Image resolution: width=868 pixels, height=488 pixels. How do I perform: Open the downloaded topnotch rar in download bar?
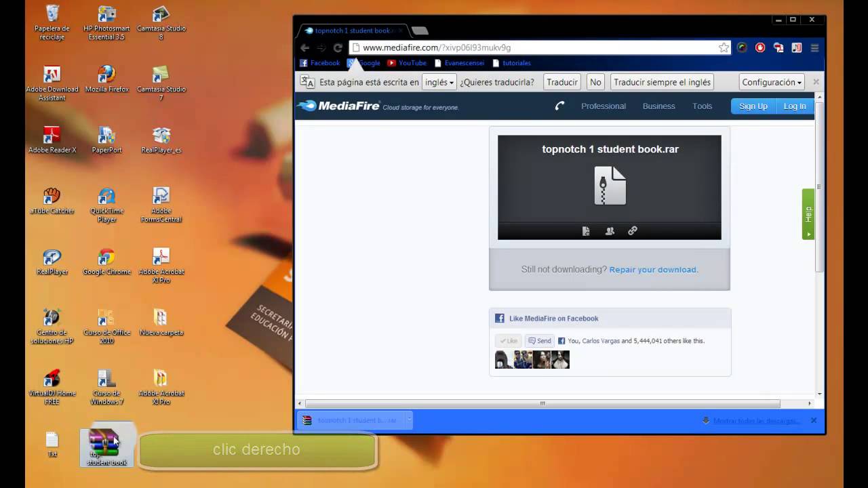point(351,420)
